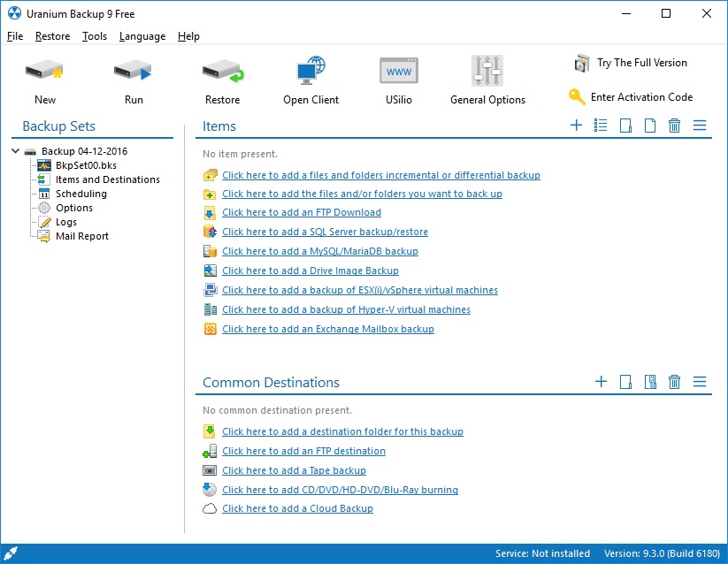Delete item via trash icon in Items panel
This screenshot has height=564, width=728.
[x=674, y=126]
